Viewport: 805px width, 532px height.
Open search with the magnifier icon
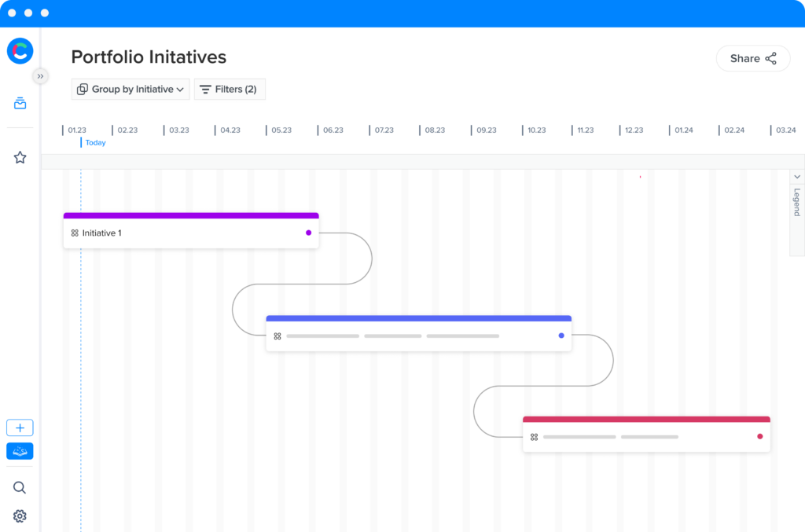coord(20,488)
